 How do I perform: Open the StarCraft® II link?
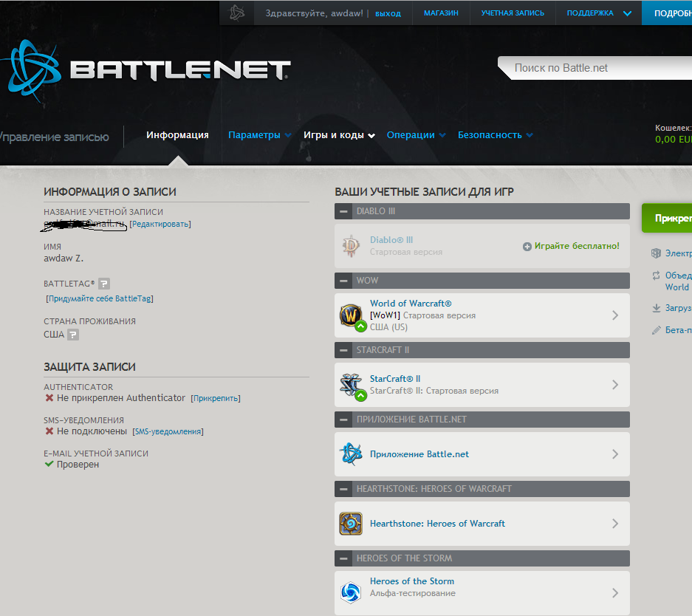tap(395, 379)
